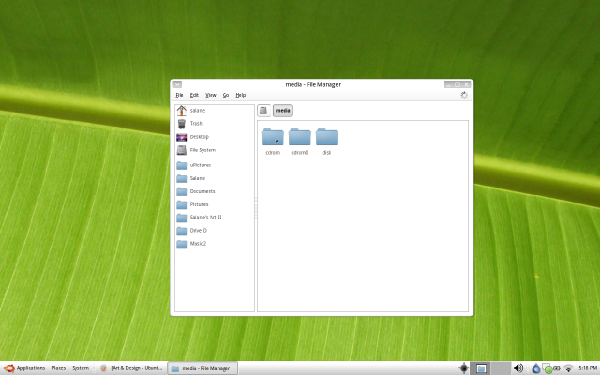Open the Places menu on the panel

[59, 368]
